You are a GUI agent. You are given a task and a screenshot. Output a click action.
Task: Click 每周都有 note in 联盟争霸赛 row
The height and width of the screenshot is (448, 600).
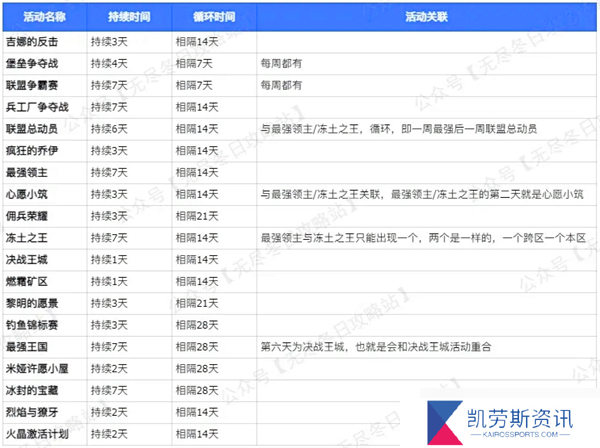point(281,85)
